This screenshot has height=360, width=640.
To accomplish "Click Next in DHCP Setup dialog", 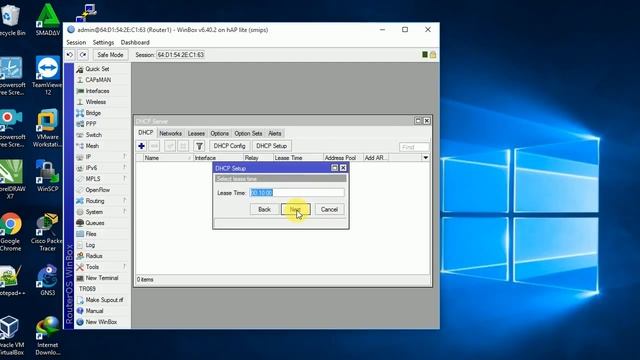I will 296,209.
